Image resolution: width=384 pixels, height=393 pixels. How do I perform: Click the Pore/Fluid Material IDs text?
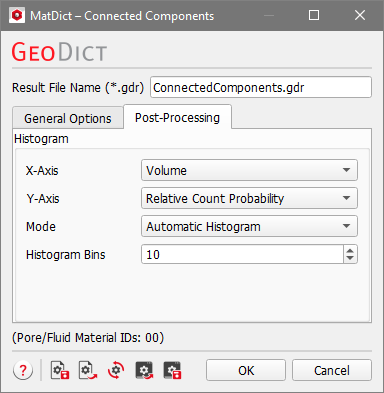[x=88, y=338]
